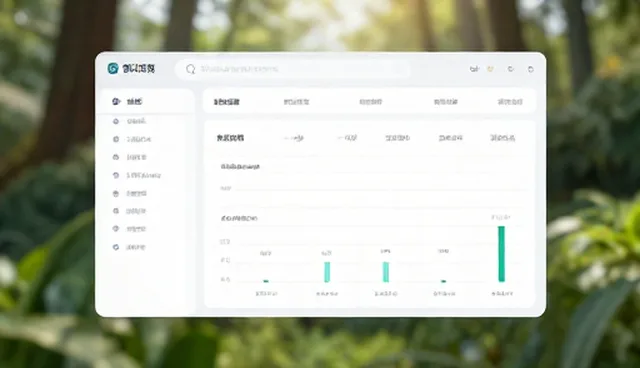
Task: Click the magnifier icon in search bar
Action: coord(191,69)
